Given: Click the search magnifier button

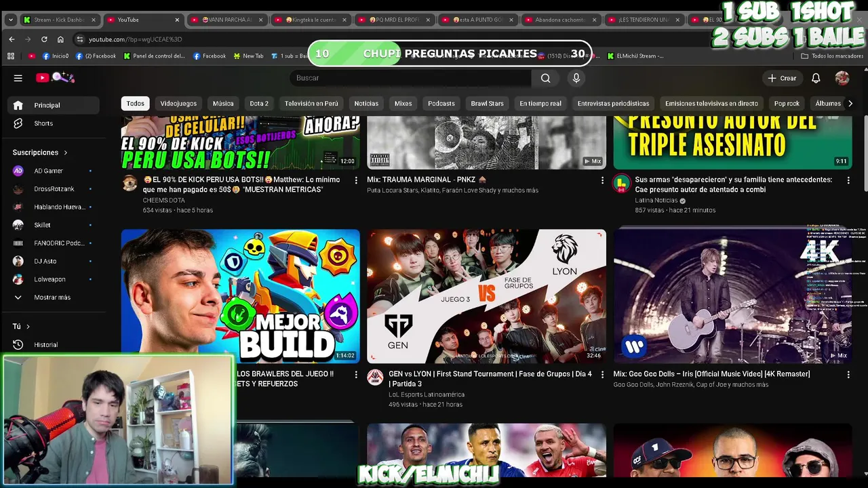Looking at the screenshot, I should tap(545, 78).
